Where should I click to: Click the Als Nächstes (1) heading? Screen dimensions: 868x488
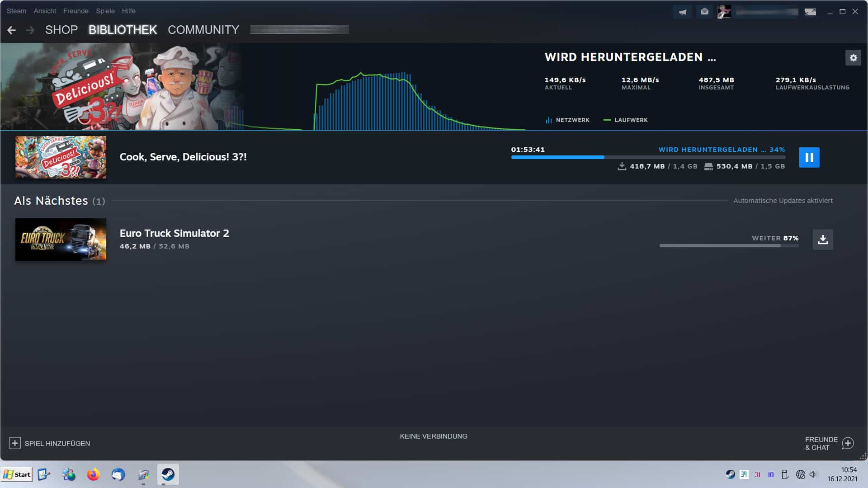point(60,201)
